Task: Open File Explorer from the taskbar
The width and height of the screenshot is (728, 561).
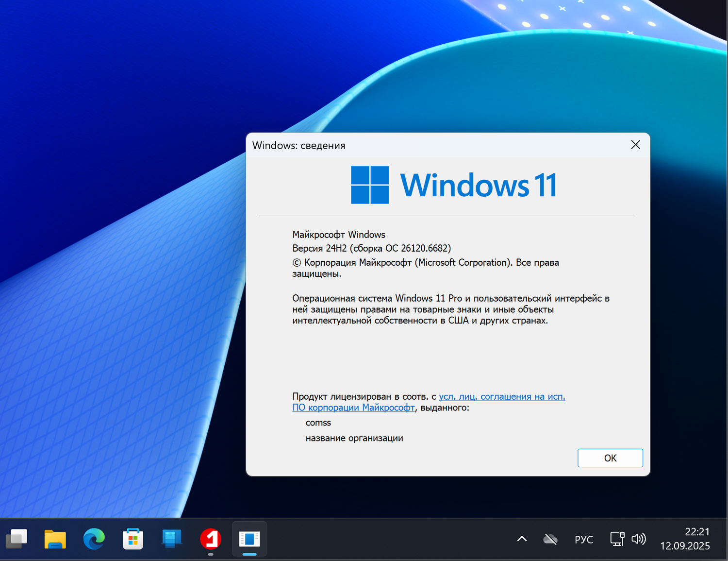Action: (55, 539)
